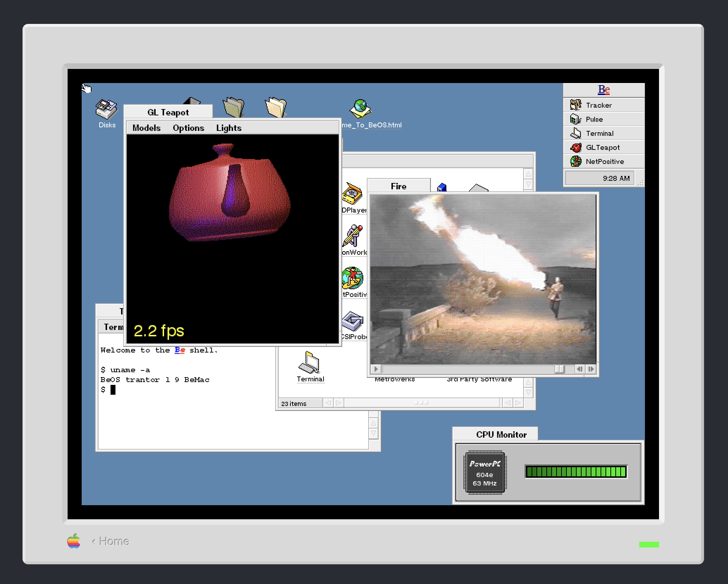
Task: Switch to Tracker in the Deskbar list
Action: click(x=604, y=105)
